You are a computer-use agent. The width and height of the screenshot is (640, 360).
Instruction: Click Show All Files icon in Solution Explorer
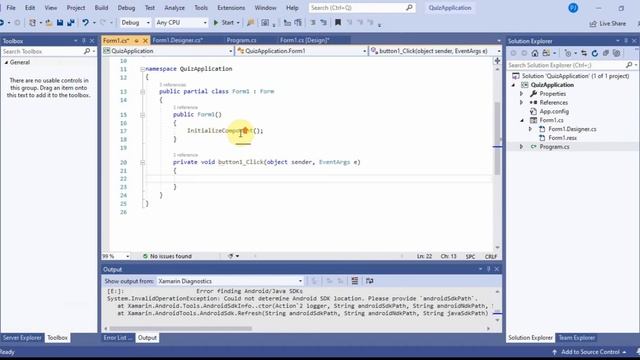tap(616, 53)
